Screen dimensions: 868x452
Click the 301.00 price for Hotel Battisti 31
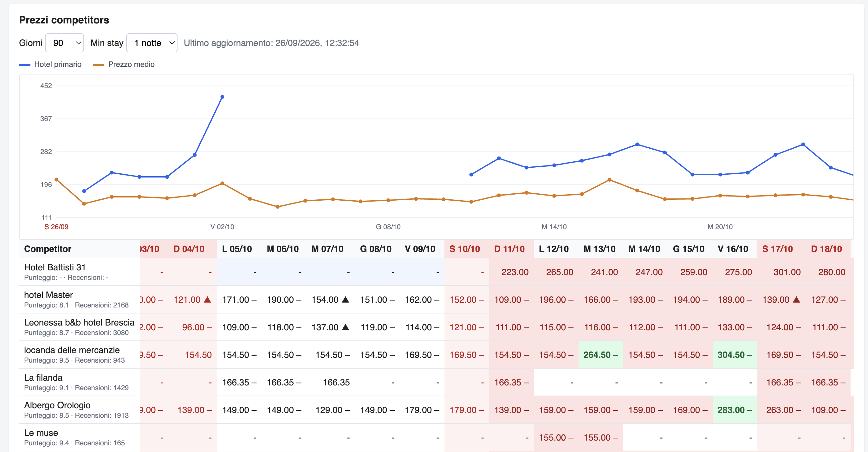pos(787,272)
